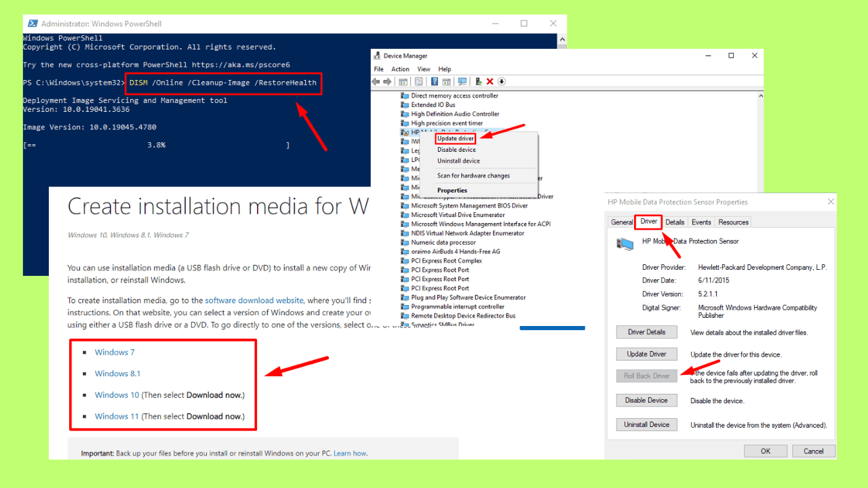Switch to Events tab in properties dialog

[x=701, y=222]
